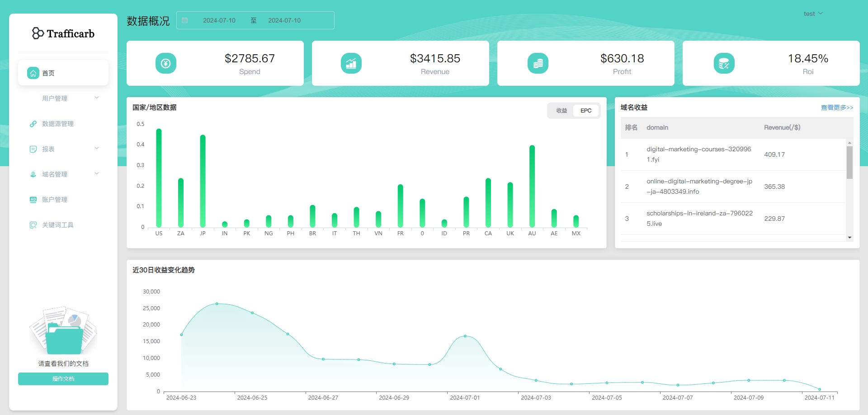Screen dimensions: 868x415
Task: Click the trend data point at 2024-07-01
Action: tap(465, 336)
